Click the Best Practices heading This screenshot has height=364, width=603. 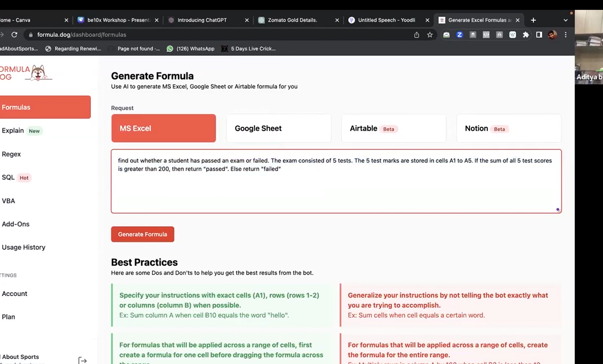[144, 262]
